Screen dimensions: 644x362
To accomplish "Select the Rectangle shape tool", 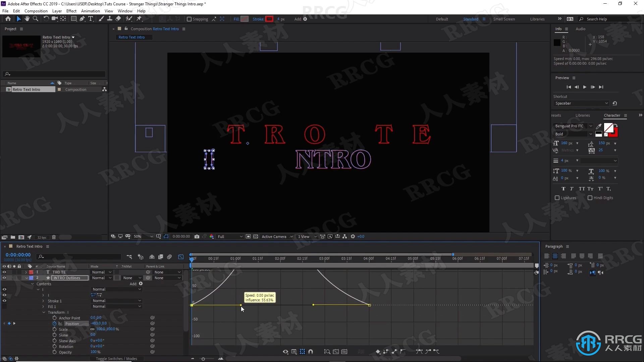I will point(73,19).
